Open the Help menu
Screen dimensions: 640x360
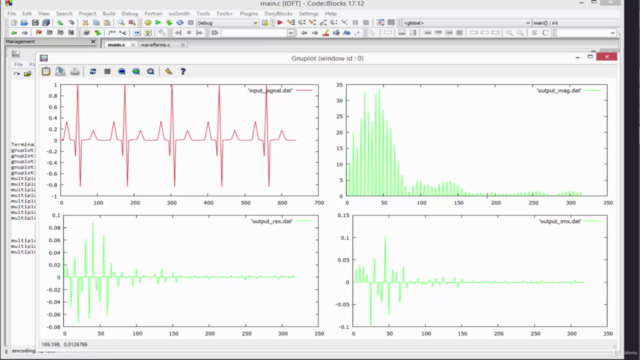[x=331, y=13]
